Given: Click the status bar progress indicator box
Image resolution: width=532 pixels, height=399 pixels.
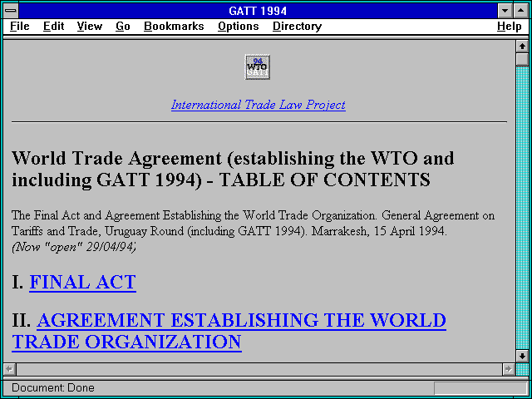Looking at the screenshot, I should (480, 387).
